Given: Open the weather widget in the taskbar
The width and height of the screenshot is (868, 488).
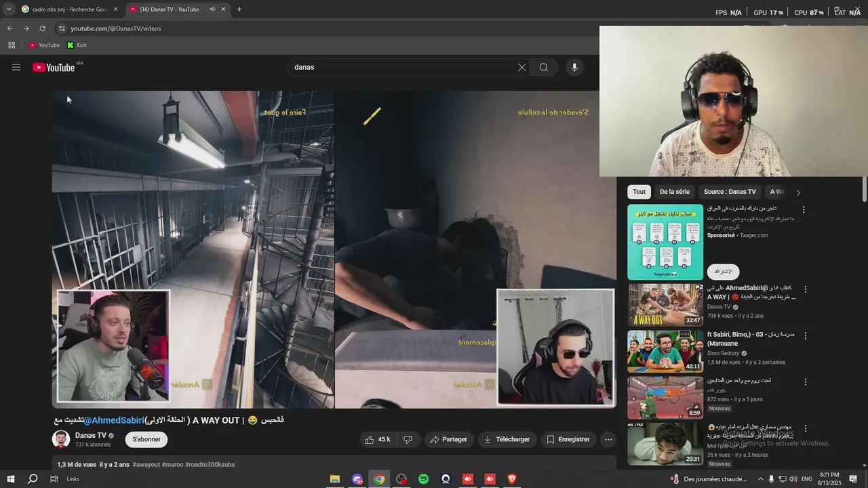Looking at the screenshot, I should pyautogui.click(x=709, y=479).
